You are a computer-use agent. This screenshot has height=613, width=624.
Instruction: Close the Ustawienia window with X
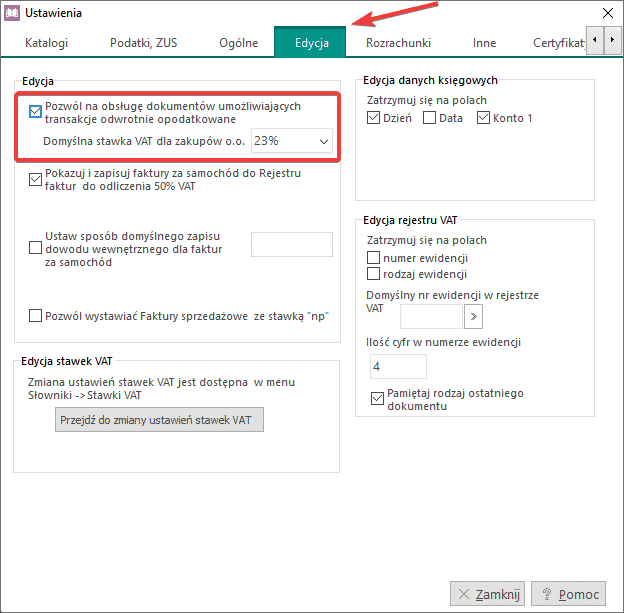pos(604,13)
